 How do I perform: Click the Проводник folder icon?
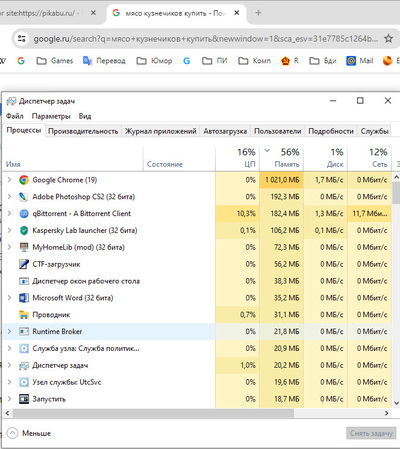coord(24,315)
